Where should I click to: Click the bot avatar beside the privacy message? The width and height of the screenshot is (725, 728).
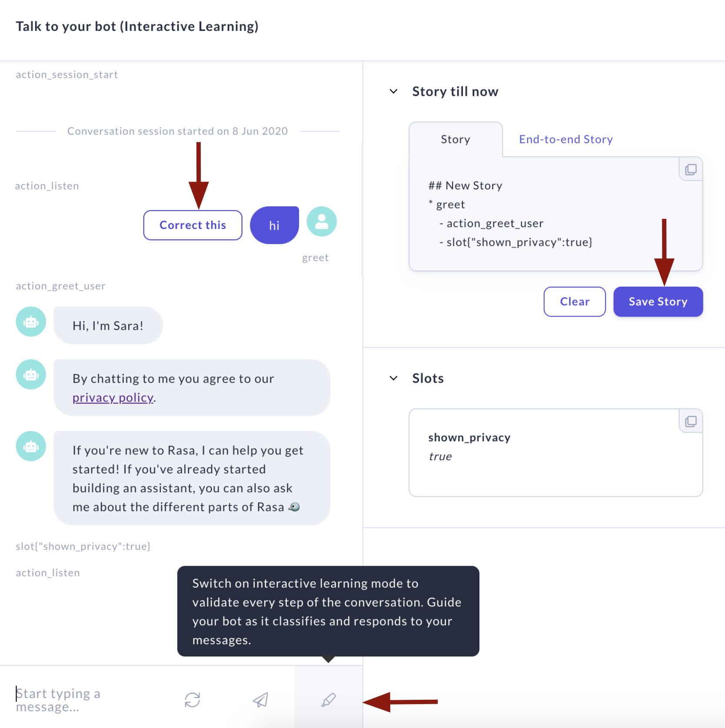pyautogui.click(x=30, y=374)
